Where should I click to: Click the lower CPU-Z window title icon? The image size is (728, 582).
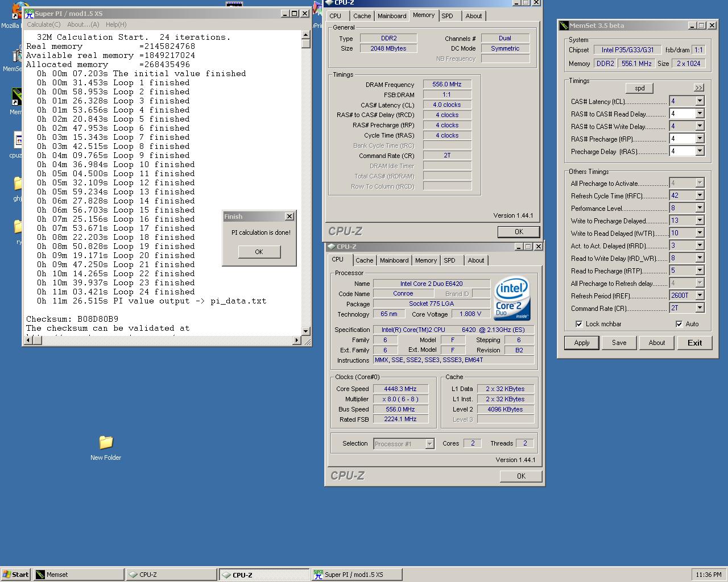[x=331, y=247]
